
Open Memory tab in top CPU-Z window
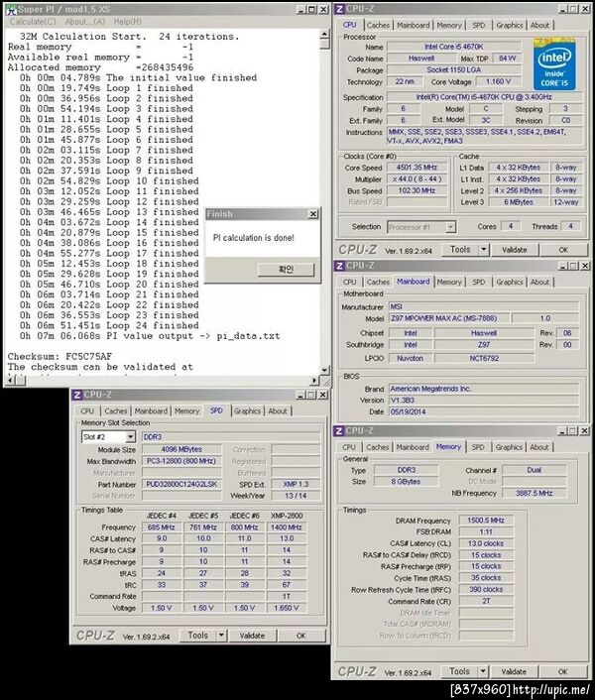click(449, 25)
